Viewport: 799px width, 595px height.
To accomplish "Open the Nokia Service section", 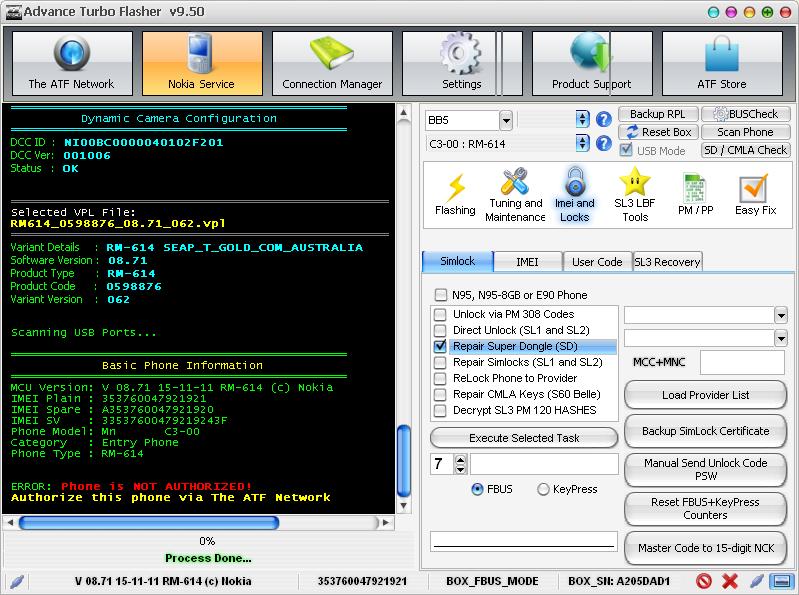I will (x=202, y=63).
